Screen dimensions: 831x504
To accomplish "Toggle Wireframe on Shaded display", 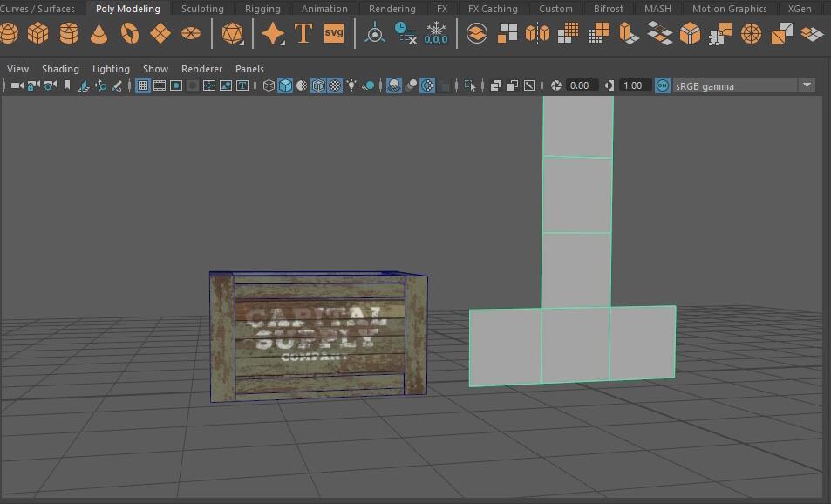I will coord(318,85).
